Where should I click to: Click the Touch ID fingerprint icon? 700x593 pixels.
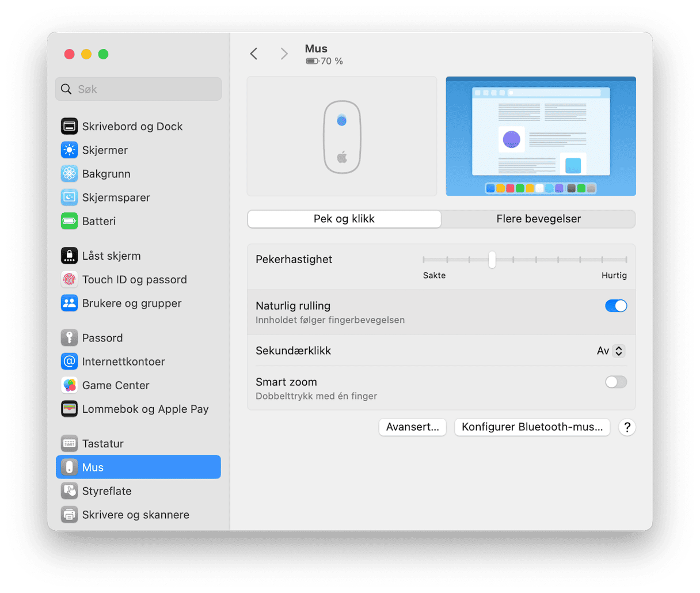tap(69, 279)
